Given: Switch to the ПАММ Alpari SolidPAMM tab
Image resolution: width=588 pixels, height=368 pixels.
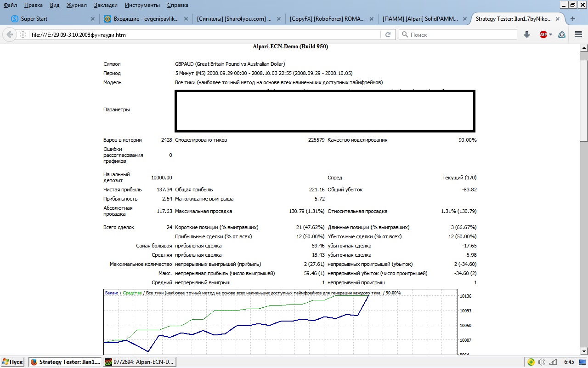Looking at the screenshot, I should coord(425,19).
